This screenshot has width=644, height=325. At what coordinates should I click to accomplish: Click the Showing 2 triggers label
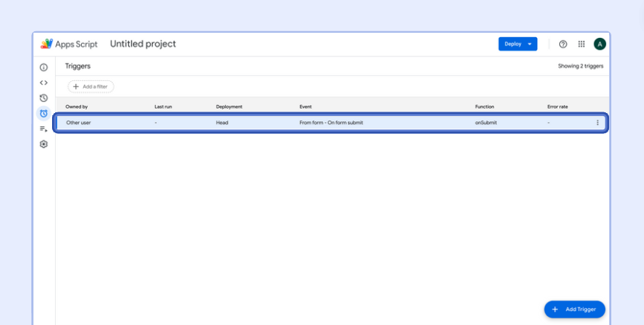(580, 66)
